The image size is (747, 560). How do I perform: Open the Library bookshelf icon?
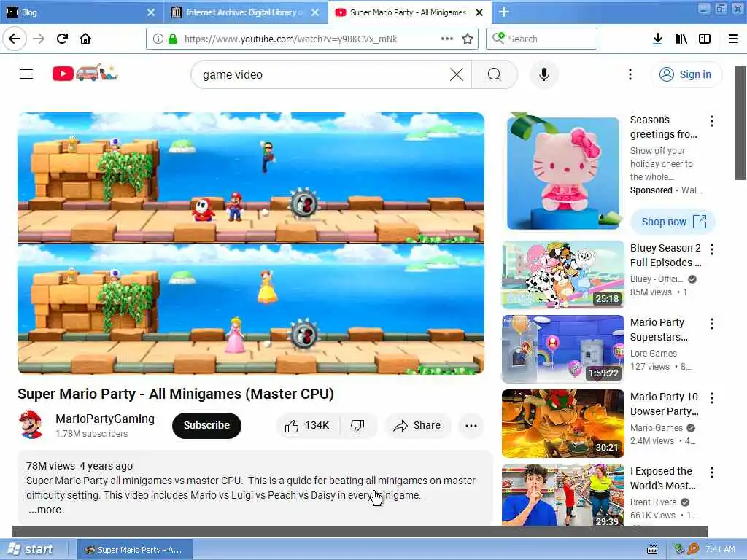point(681,39)
